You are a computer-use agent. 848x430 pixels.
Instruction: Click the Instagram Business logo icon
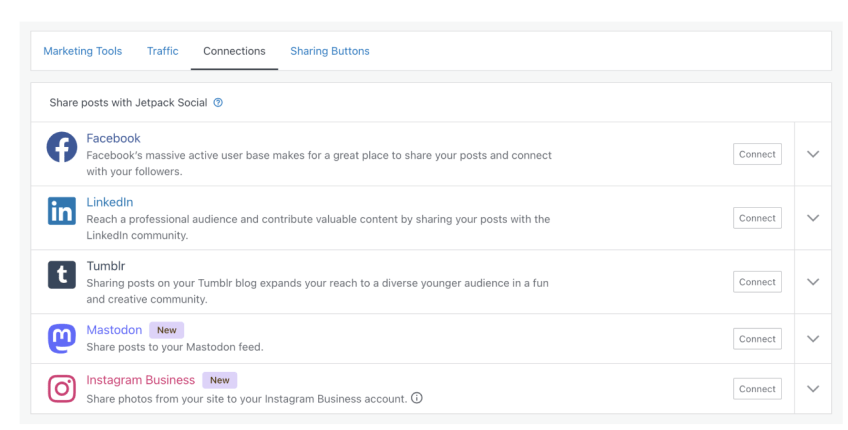pos(62,389)
